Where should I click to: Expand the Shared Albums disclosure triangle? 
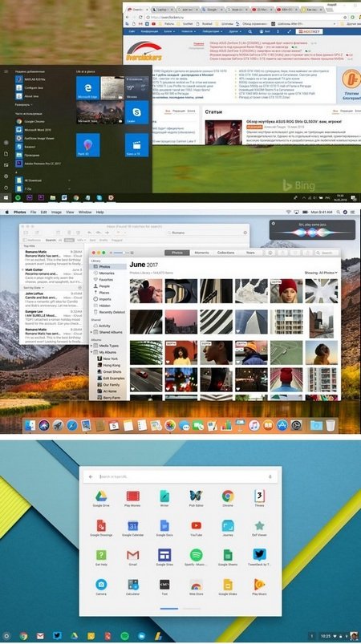coord(91,332)
